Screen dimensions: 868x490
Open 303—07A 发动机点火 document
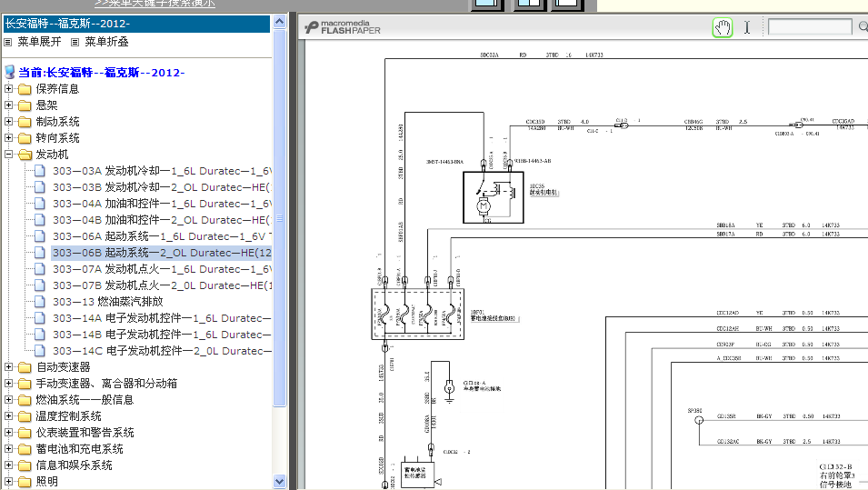pyautogui.click(x=162, y=269)
